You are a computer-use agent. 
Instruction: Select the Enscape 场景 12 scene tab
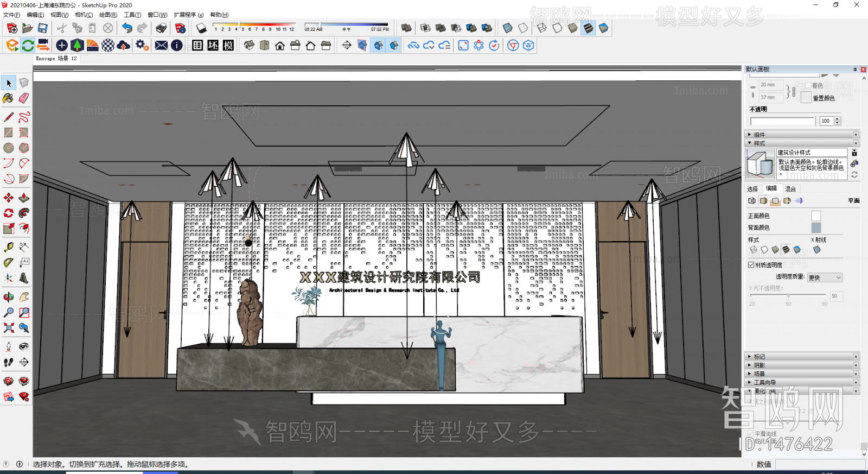coord(56,59)
